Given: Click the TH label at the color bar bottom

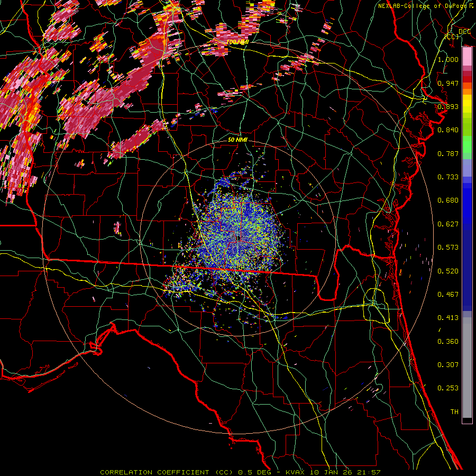Looking at the screenshot, I should [454, 412].
